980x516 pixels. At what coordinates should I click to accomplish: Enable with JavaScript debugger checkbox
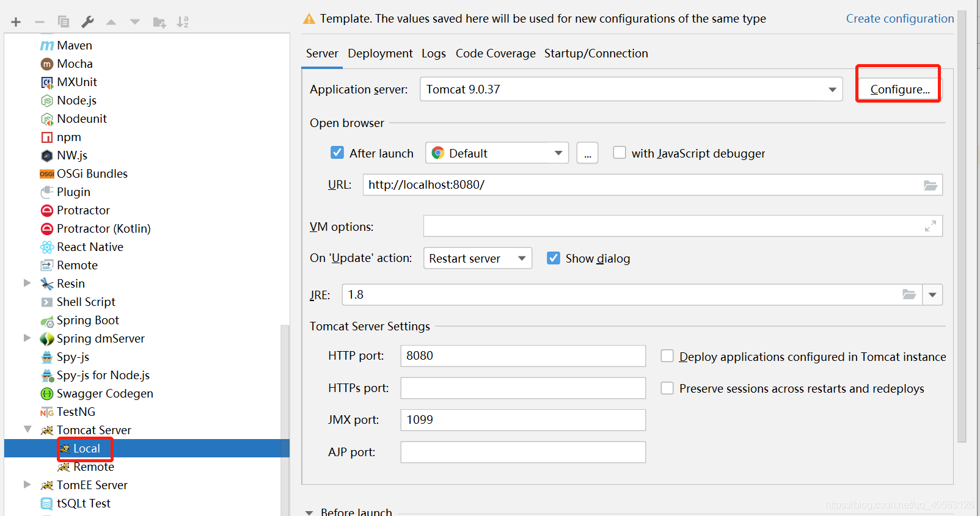point(620,153)
